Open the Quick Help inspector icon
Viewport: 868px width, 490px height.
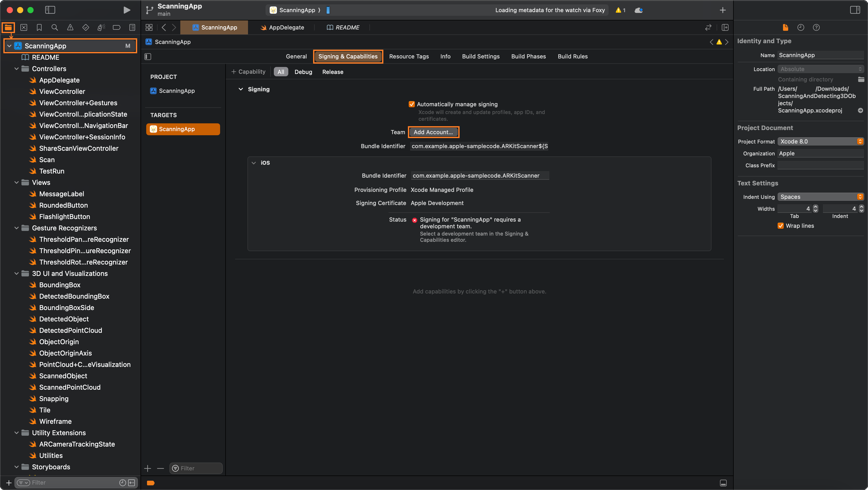pyautogui.click(x=816, y=27)
